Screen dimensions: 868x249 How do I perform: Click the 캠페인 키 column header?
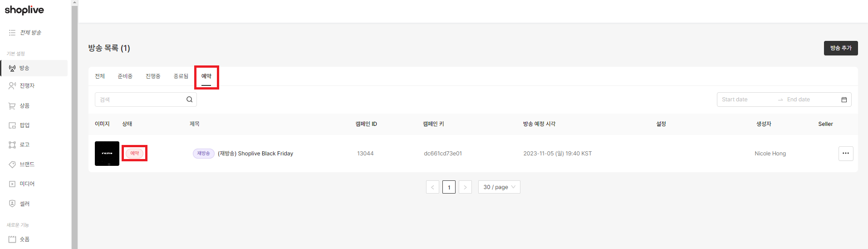point(433,124)
